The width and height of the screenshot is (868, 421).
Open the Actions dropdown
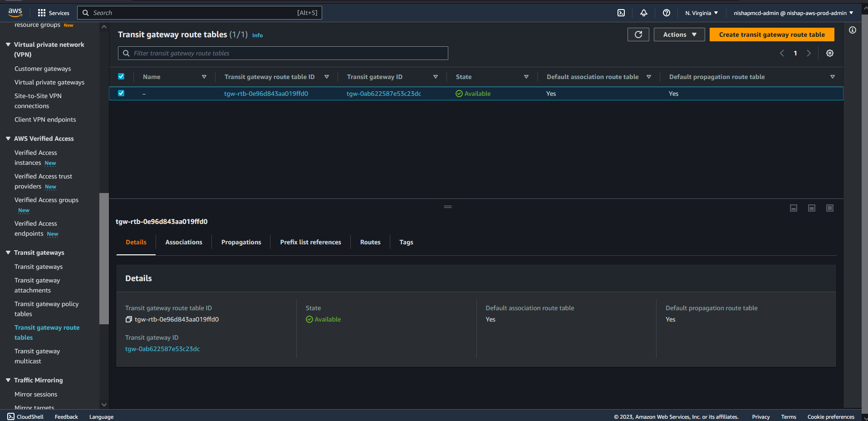[x=679, y=35]
